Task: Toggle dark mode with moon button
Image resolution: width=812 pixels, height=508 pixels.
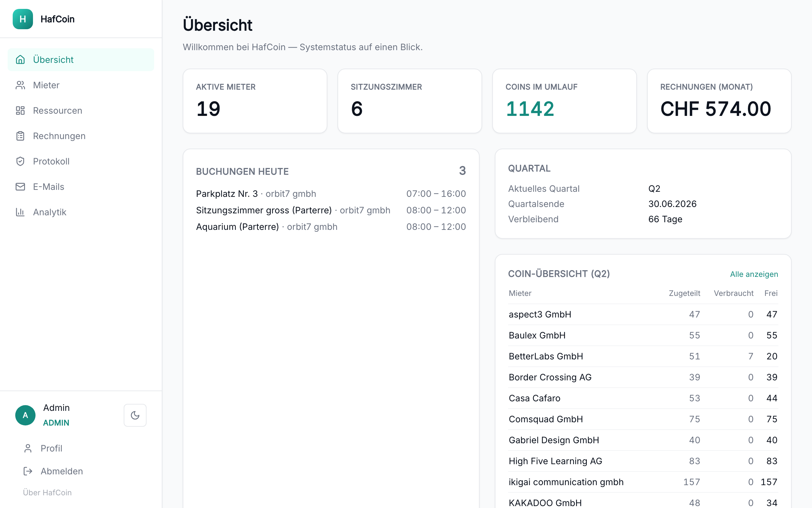Action: point(135,415)
